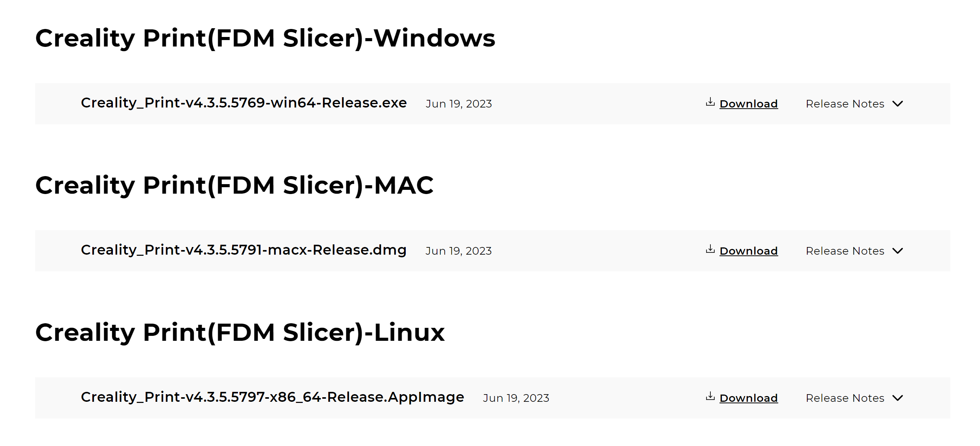The width and height of the screenshot is (980, 446).
Task: Expand Release Notes chevron for Windows version
Action: tap(898, 104)
